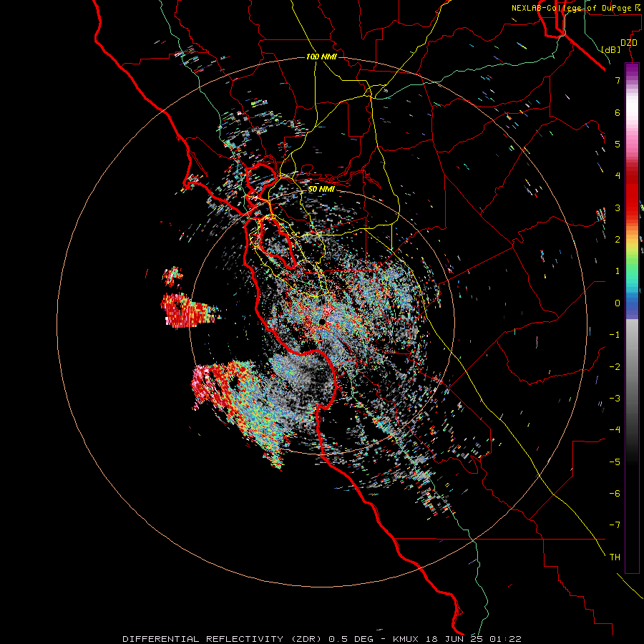Click the "DZD" product label above scale
Image resolution: width=644 pixels, height=644 pixels.
(x=629, y=43)
